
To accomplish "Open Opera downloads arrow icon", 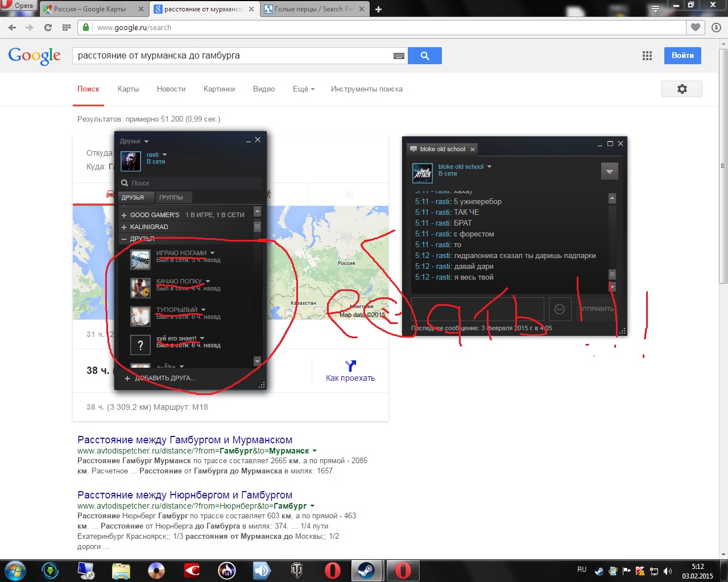I will (716, 27).
